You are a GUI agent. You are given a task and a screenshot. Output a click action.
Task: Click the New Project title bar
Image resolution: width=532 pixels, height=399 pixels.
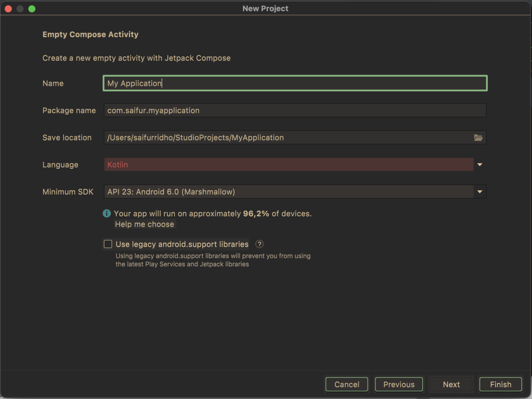tap(265, 9)
